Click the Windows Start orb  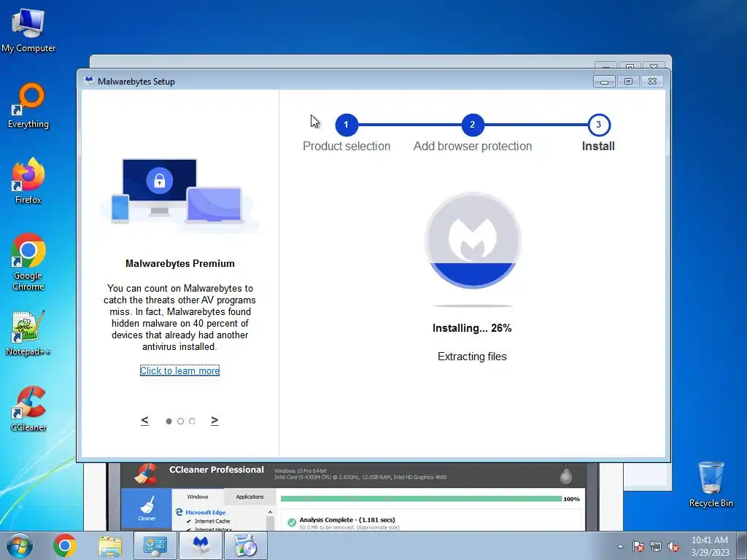point(20,545)
